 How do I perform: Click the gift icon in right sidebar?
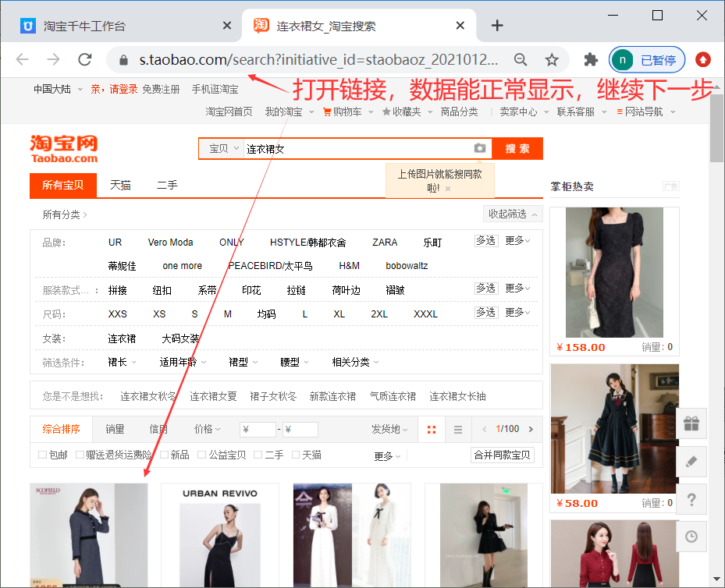691,423
